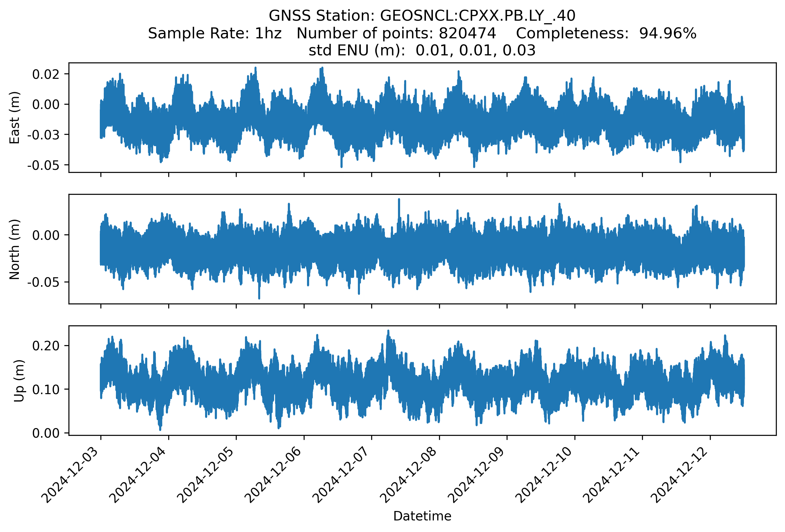Click the GNSS Station title text
This screenshot has width=785, height=532.
pyautogui.click(x=422, y=16)
